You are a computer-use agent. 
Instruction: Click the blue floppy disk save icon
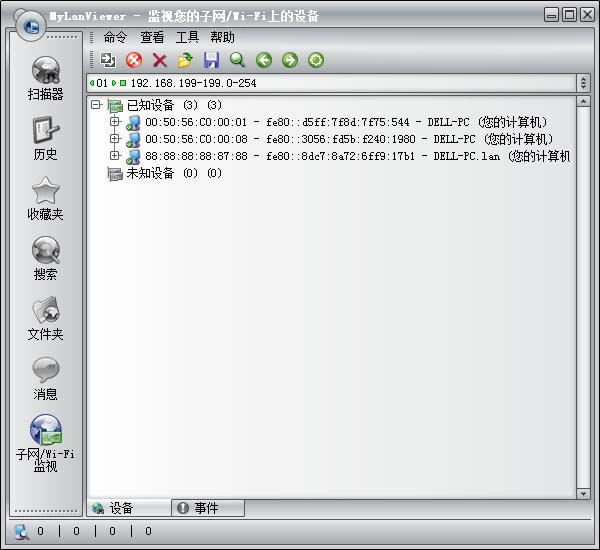point(211,60)
